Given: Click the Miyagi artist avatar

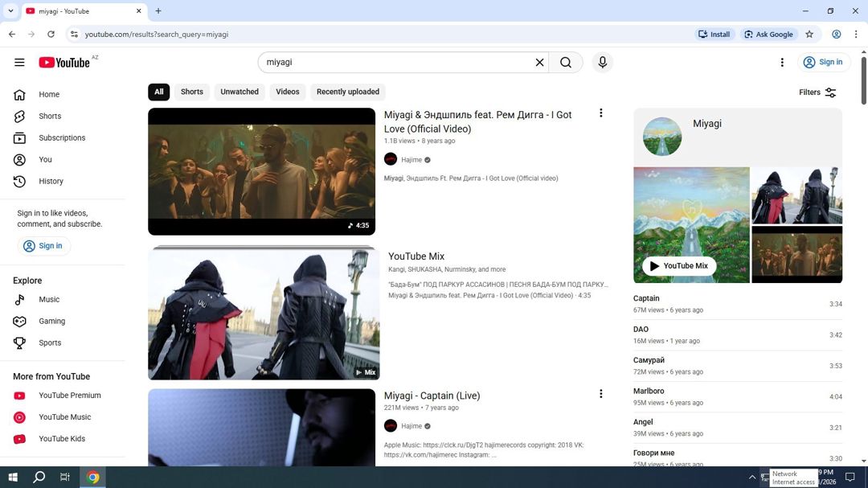Looking at the screenshot, I should coord(662,136).
